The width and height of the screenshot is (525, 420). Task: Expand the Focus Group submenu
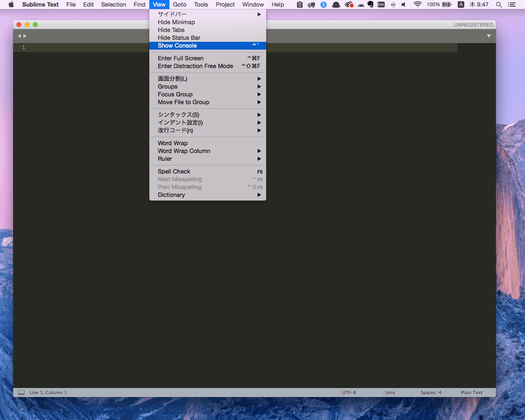(208, 94)
